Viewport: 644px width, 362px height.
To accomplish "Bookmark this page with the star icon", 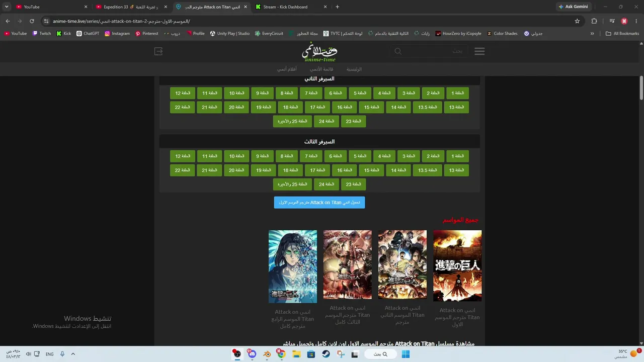I will 577,21.
